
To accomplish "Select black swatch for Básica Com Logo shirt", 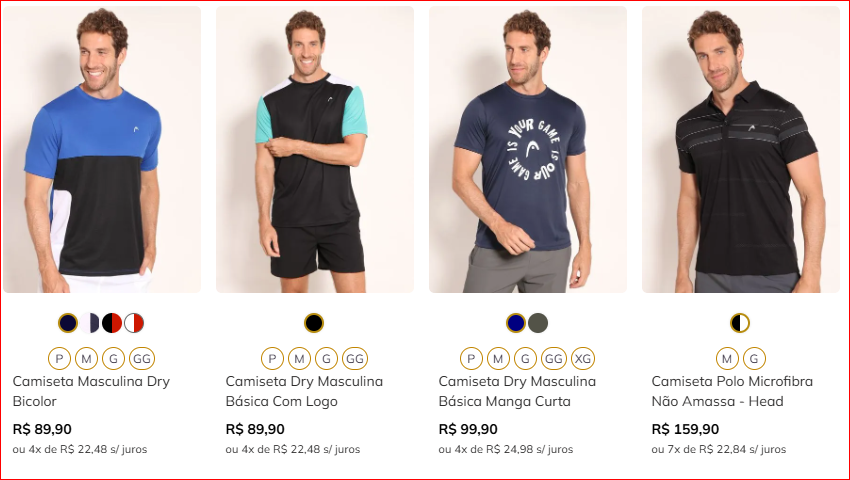I will (x=314, y=323).
